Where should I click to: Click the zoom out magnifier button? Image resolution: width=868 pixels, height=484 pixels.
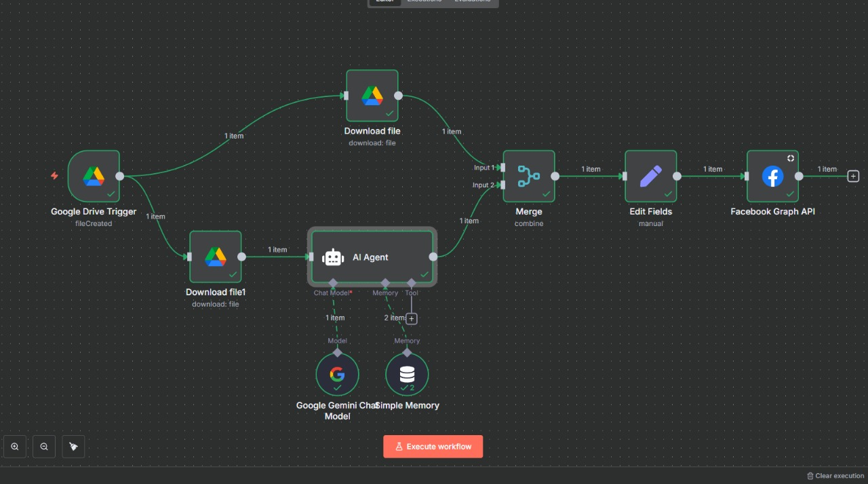pos(44,447)
